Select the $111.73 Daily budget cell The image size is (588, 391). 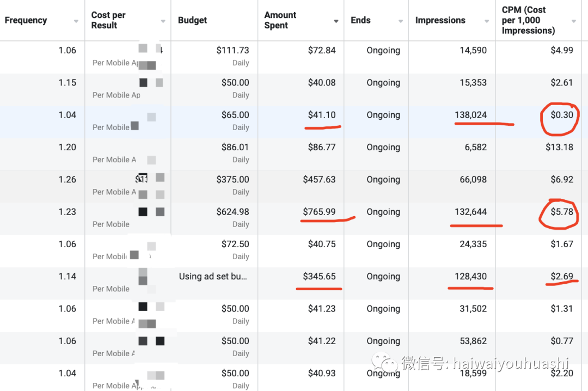pos(214,57)
